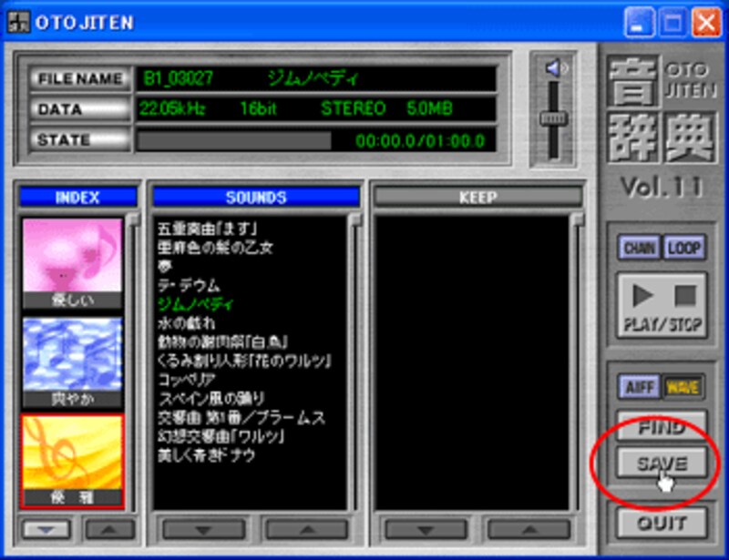
Task: Quit the application with QUIT button
Action: pyautogui.click(x=662, y=523)
